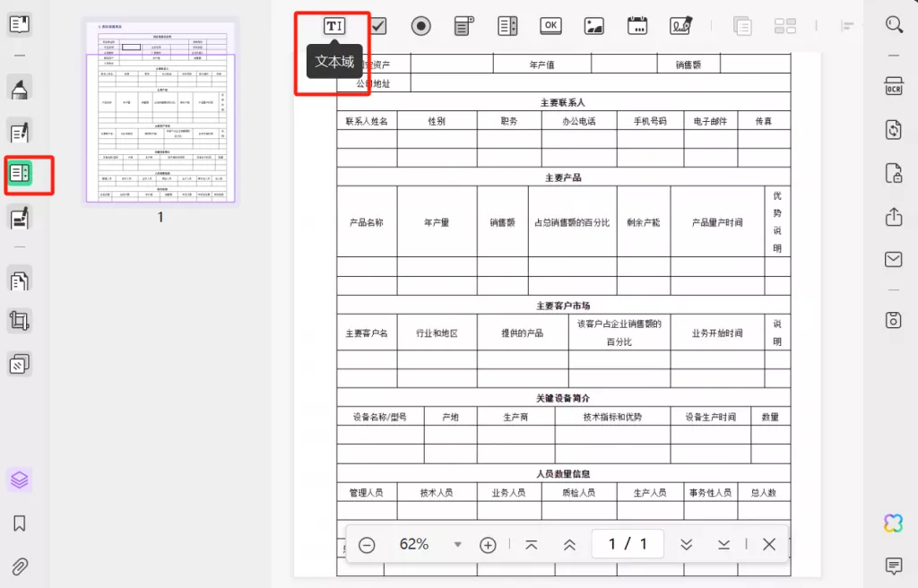This screenshot has width=918, height=588.
Task: Open the Fill and Sign tool
Action: (20, 218)
